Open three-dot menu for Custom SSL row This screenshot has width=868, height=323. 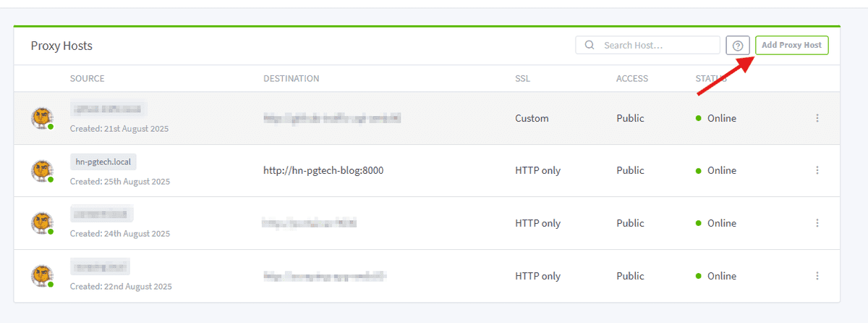coord(817,118)
